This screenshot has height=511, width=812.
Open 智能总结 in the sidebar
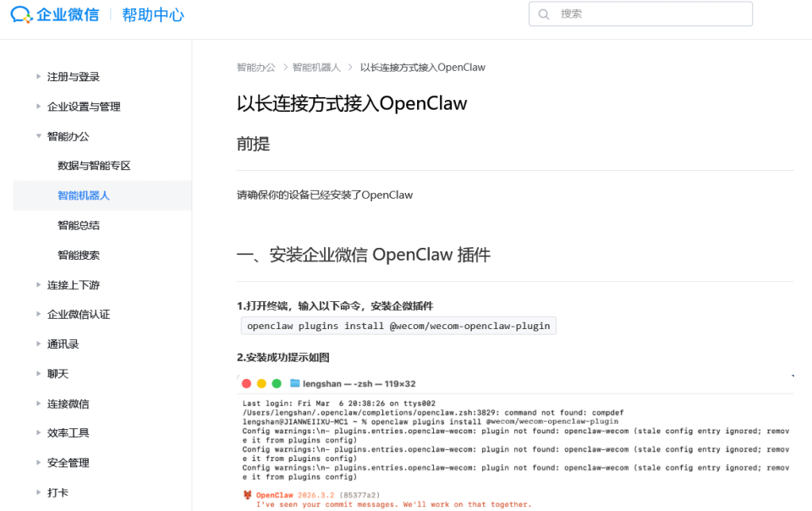(x=78, y=225)
